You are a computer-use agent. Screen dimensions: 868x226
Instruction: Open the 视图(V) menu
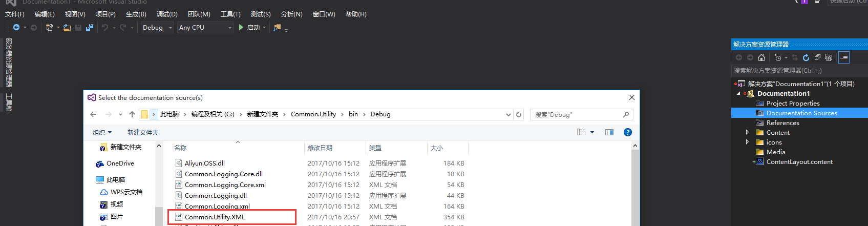point(75,14)
